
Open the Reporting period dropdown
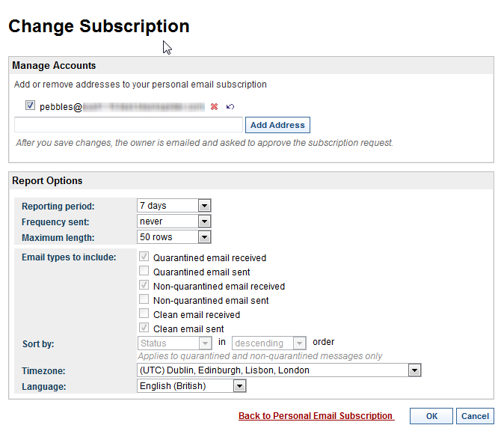174,206
